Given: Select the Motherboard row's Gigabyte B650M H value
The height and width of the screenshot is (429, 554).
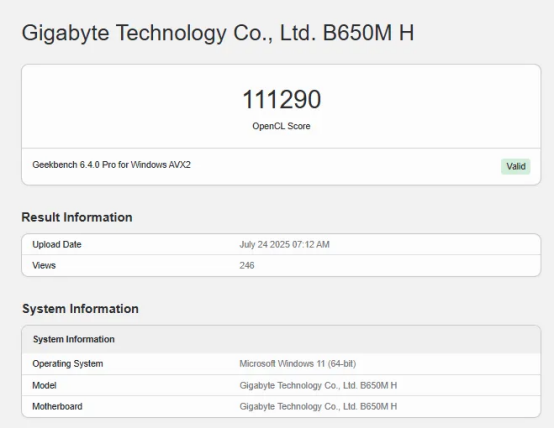Looking at the screenshot, I should [318, 406].
